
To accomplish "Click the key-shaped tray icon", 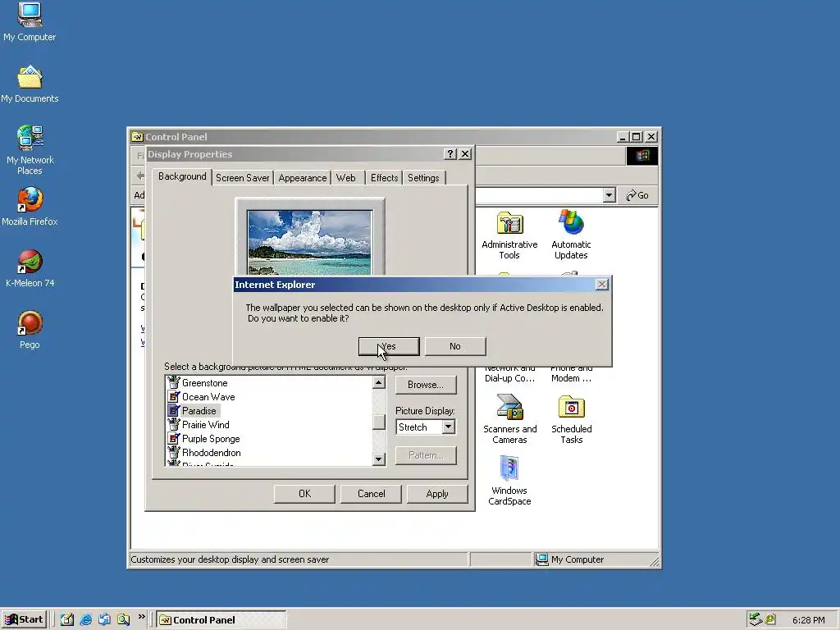I will coord(770,620).
